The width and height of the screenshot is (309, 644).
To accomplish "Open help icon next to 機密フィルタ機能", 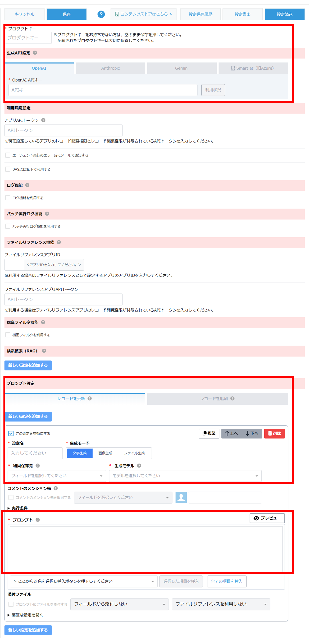I will tap(43, 322).
